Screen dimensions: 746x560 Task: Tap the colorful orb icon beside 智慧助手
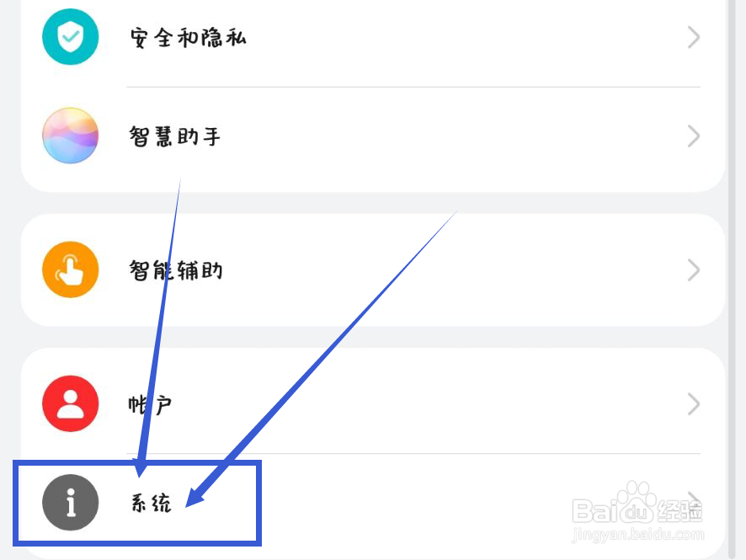click(x=70, y=136)
